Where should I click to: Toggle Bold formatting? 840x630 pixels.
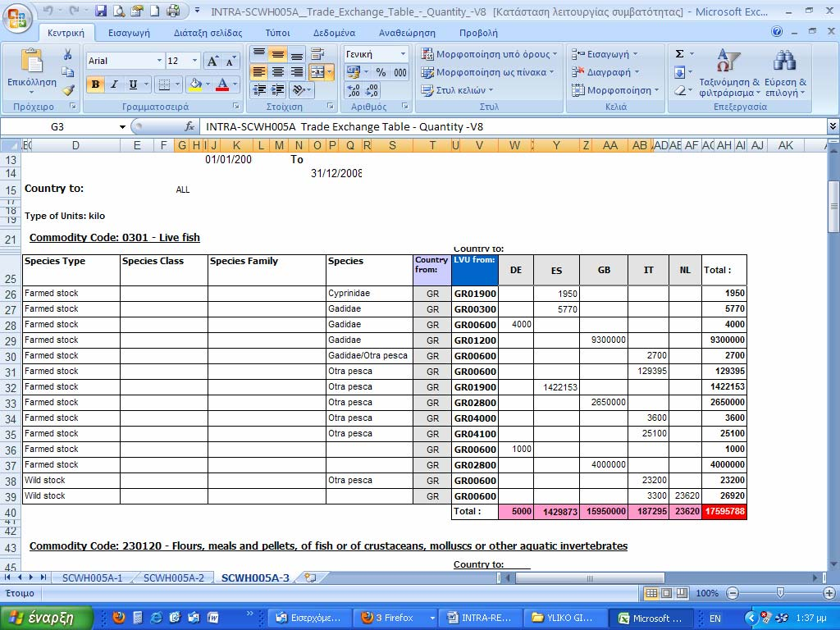click(x=95, y=84)
